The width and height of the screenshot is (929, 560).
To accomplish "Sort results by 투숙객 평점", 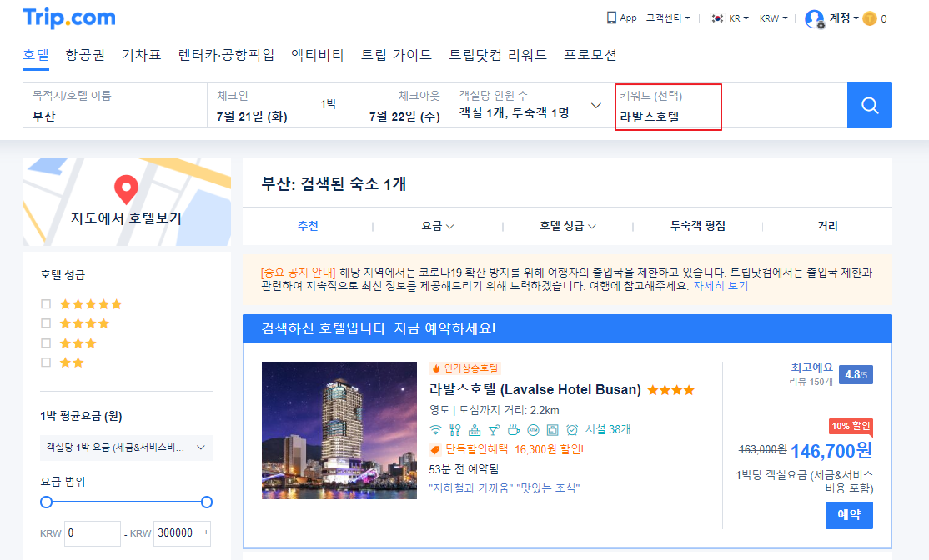I will point(697,226).
